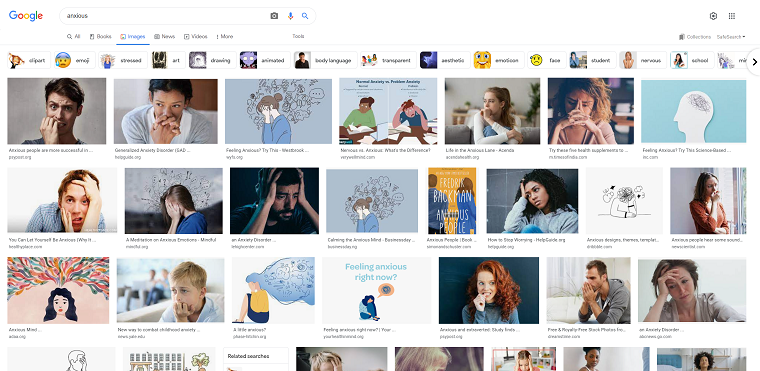
Task: Open search by image camera icon
Action: (x=274, y=16)
